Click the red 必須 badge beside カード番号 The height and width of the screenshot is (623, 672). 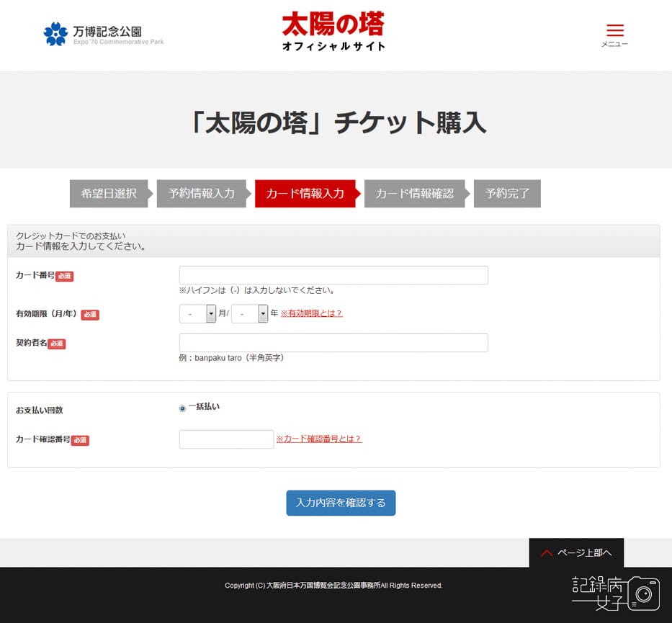pyautogui.click(x=64, y=276)
